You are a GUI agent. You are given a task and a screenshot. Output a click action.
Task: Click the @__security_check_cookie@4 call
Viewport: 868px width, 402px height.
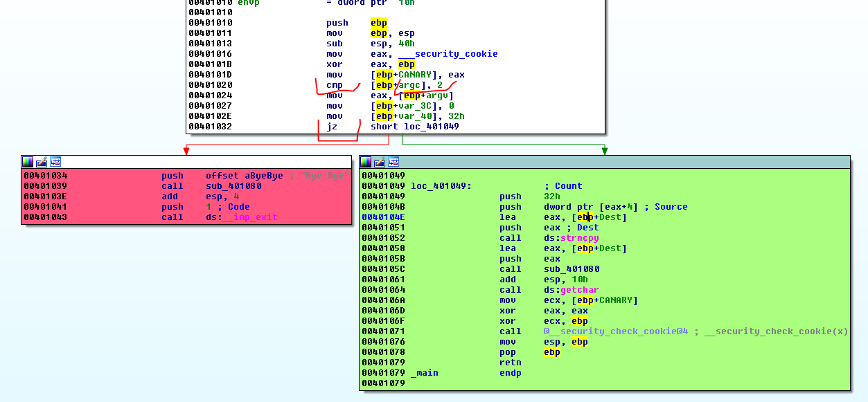tap(615, 331)
